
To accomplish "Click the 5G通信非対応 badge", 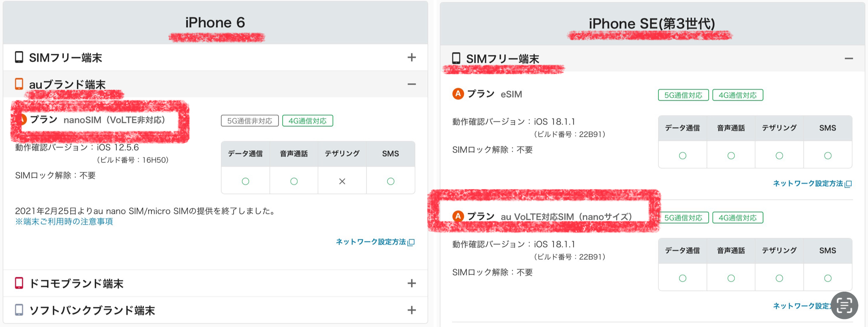I will 250,121.
